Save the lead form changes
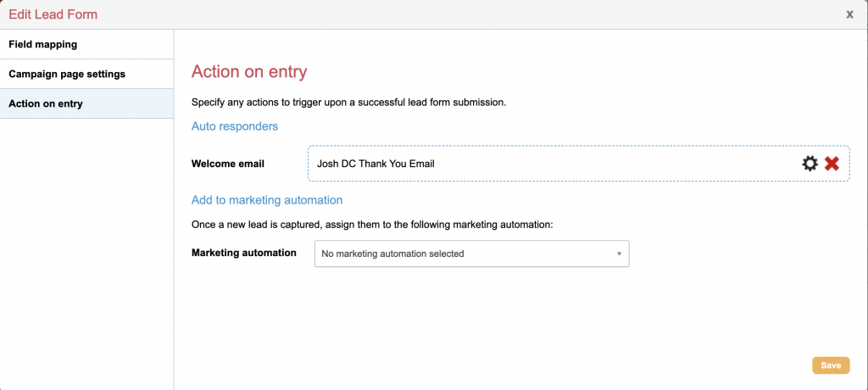 830,365
